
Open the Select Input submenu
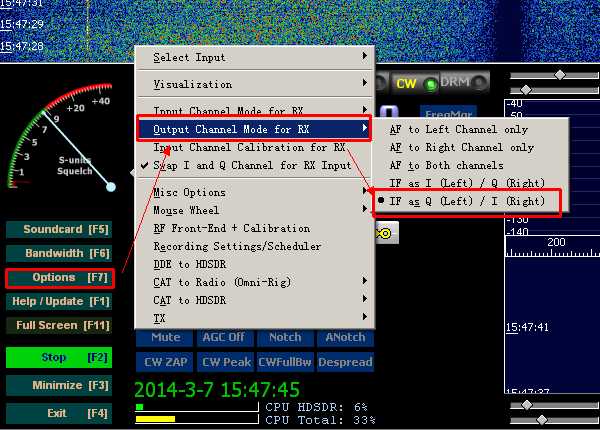point(254,57)
